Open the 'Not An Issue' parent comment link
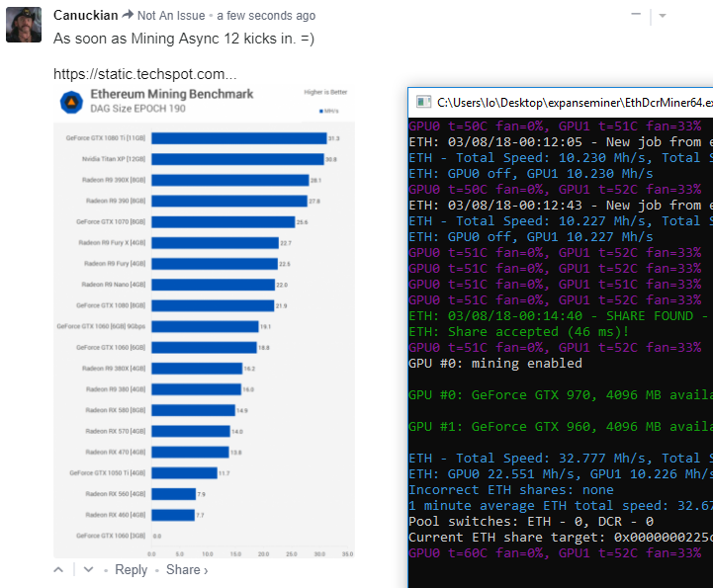 tap(171, 16)
